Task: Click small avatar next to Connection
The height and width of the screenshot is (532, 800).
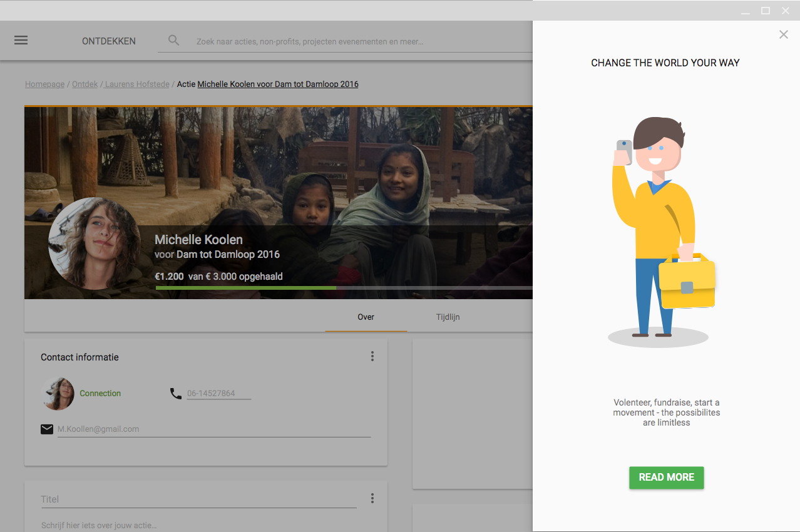Action: point(58,394)
